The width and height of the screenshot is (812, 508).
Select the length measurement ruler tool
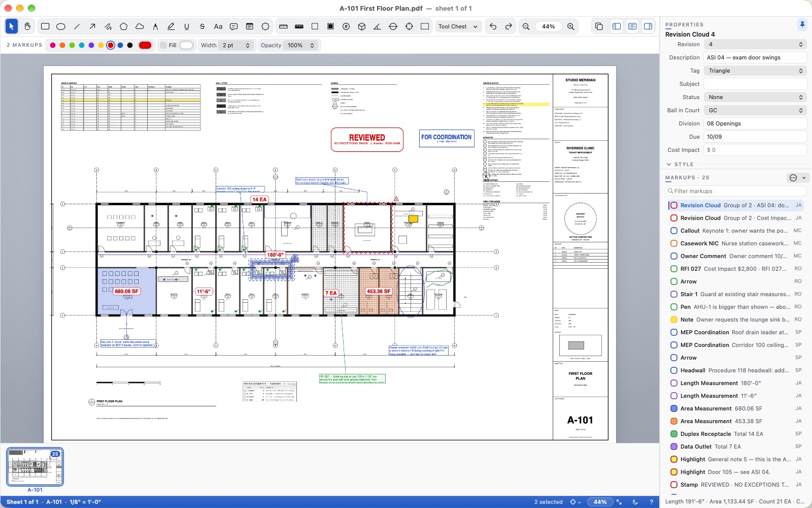coord(283,26)
